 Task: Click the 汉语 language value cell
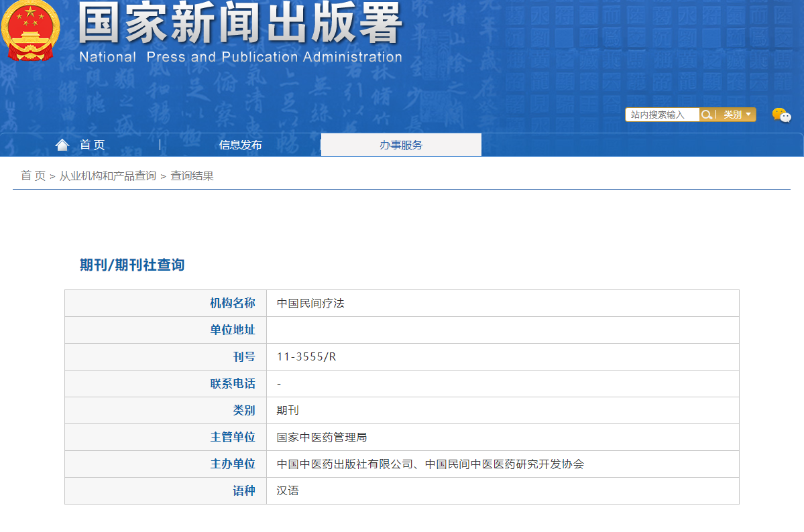click(288, 490)
